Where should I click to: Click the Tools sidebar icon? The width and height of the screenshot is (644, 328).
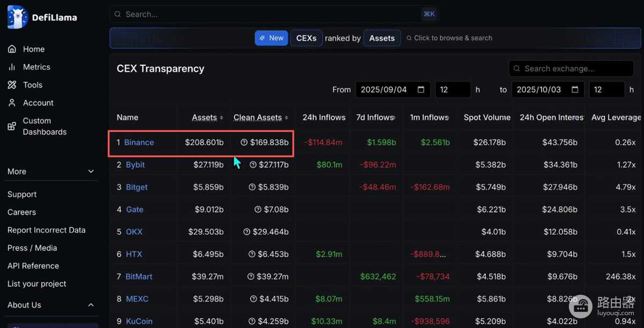point(12,85)
